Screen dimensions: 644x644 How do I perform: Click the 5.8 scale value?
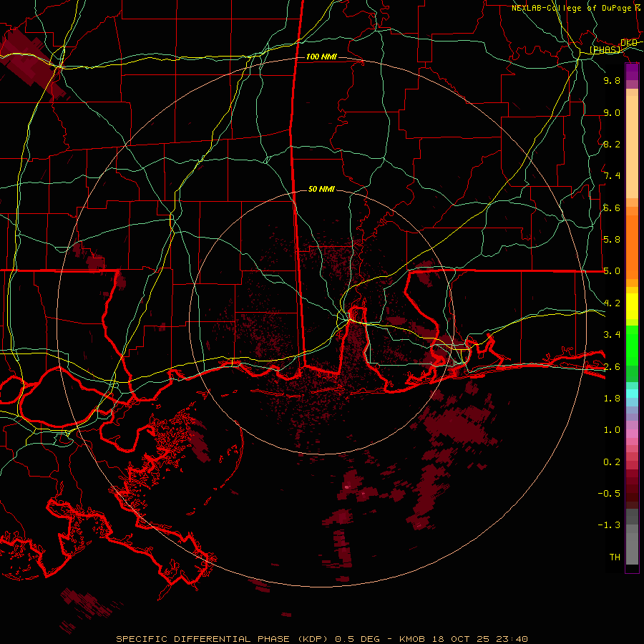pos(612,240)
